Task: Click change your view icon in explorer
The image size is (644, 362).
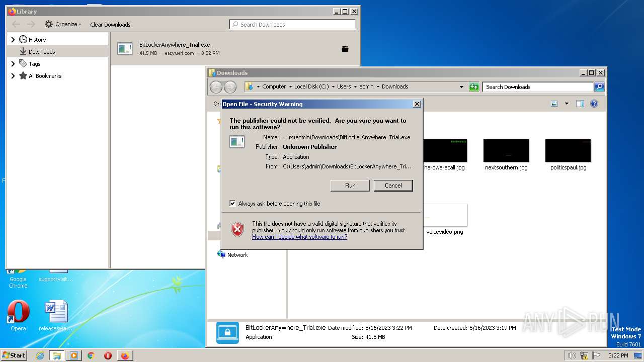Action: tap(554, 104)
